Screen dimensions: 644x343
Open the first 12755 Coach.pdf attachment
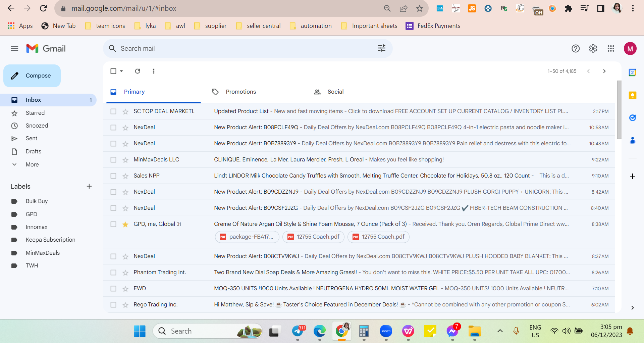pos(314,237)
